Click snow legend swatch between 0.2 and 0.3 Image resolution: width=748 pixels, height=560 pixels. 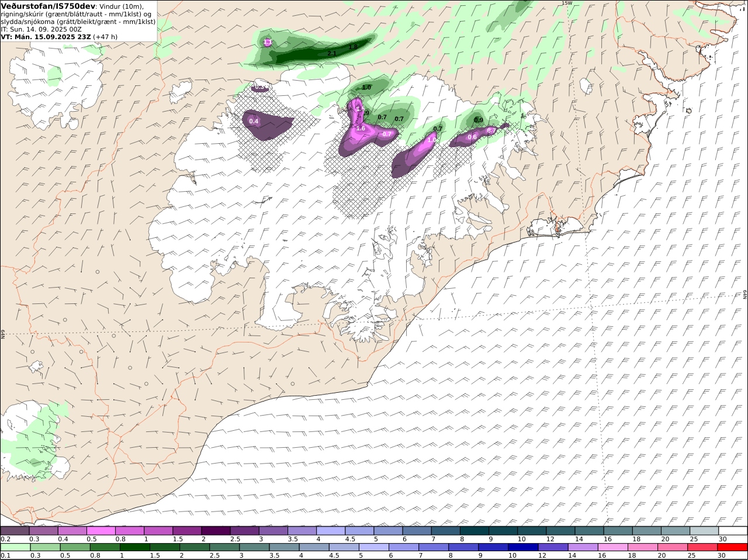[15, 531]
